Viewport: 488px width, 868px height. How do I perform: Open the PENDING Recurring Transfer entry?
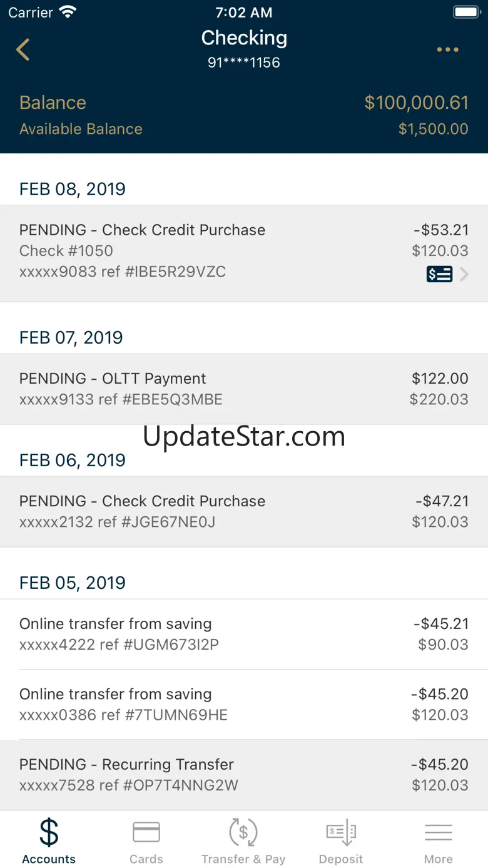point(243,774)
